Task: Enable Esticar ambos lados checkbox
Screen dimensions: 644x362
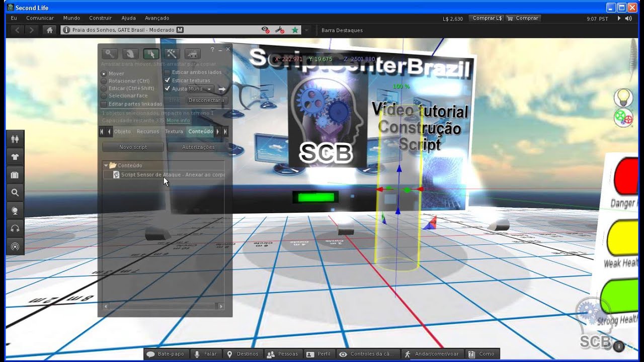Action: tap(168, 72)
